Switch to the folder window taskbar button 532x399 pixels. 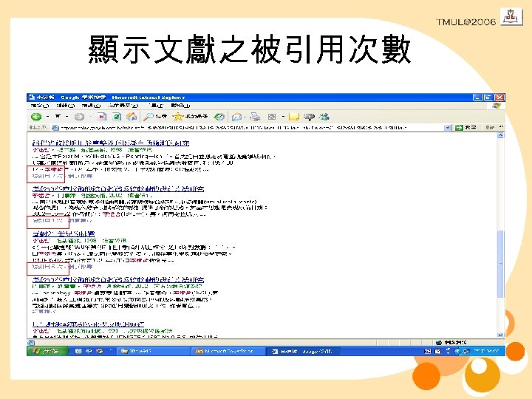[154, 351]
